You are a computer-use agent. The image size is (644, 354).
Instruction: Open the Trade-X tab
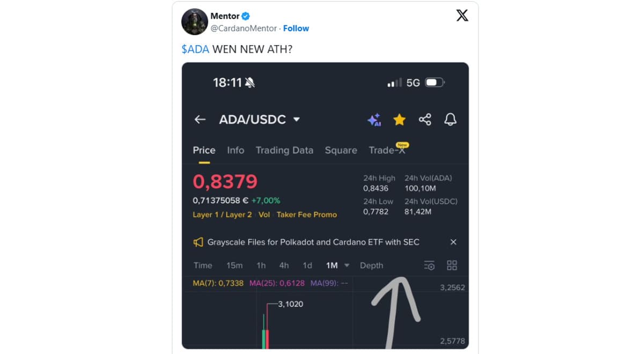[387, 150]
